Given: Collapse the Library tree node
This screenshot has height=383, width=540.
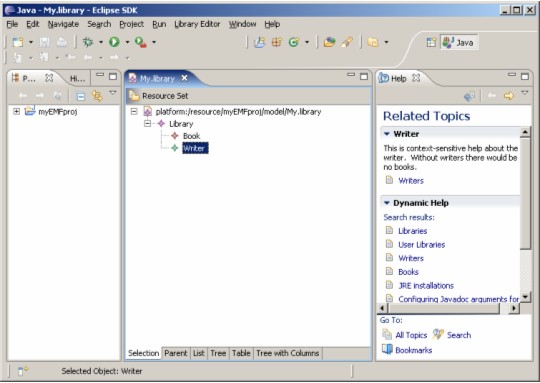Looking at the screenshot, I should point(147,123).
